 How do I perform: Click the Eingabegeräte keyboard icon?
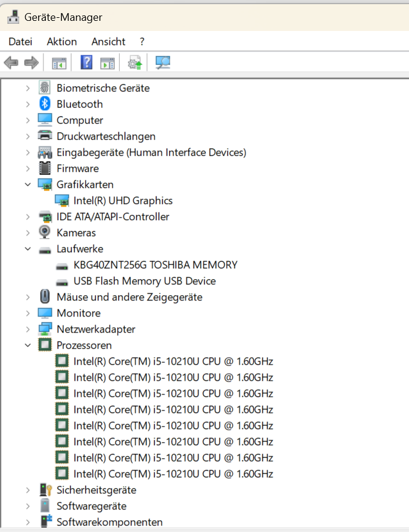(45, 152)
